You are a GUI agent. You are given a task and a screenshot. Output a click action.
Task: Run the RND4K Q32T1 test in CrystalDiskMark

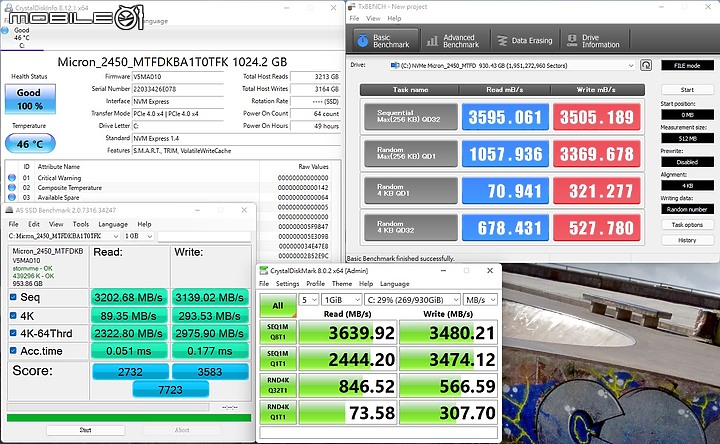pos(278,385)
